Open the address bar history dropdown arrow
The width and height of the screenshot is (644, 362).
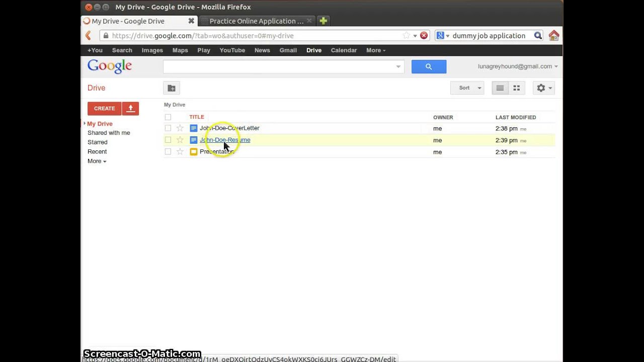415,36
